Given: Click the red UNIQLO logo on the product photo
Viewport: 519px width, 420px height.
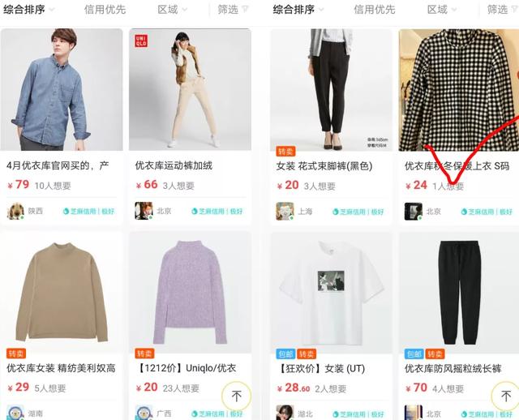Looking at the screenshot, I should click(x=141, y=41).
